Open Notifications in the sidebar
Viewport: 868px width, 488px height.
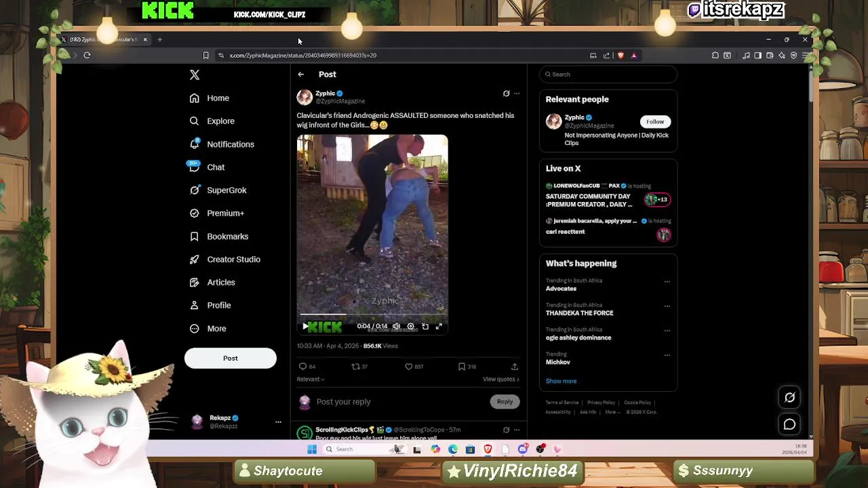222,144
